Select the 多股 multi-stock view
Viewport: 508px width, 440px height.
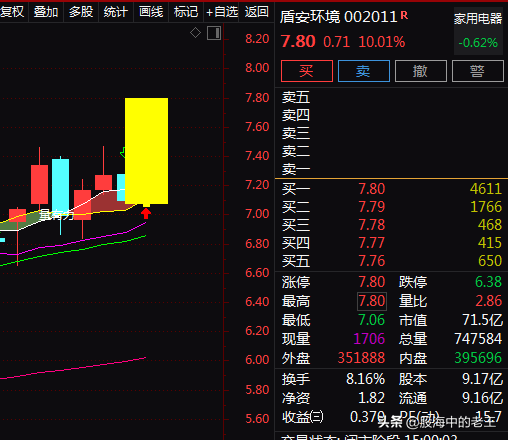pos(81,12)
